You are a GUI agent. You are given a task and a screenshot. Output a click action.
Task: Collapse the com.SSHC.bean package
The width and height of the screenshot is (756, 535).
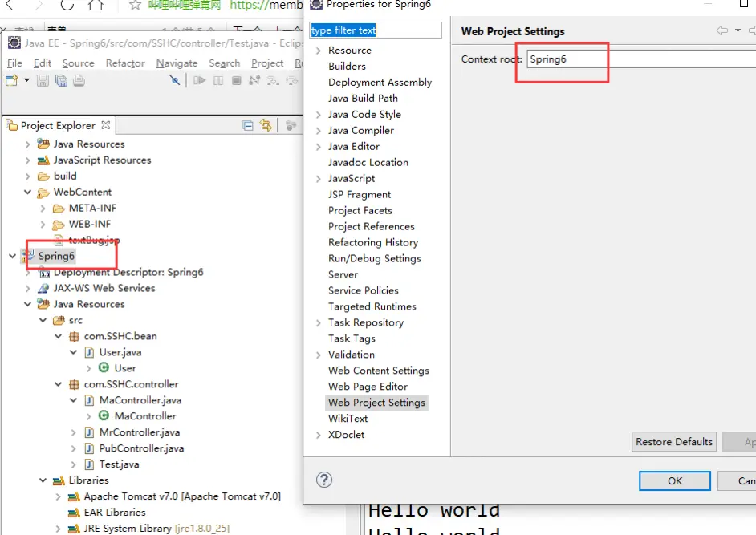click(58, 336)
